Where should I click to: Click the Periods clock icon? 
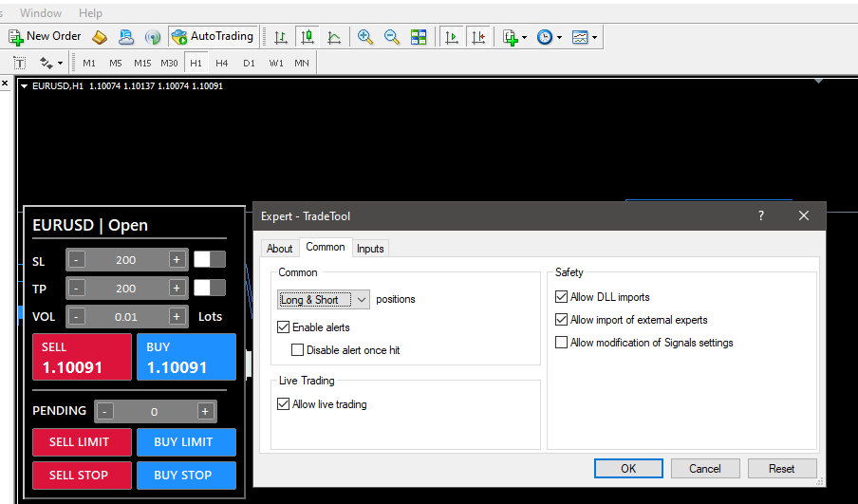[545, 37]
